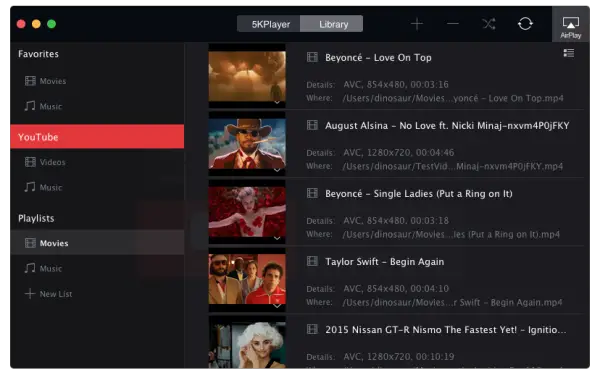Select title 'Taylor Swift – Begin Again'
This screenshot has height=383, width=600.
tap(385, 262)
